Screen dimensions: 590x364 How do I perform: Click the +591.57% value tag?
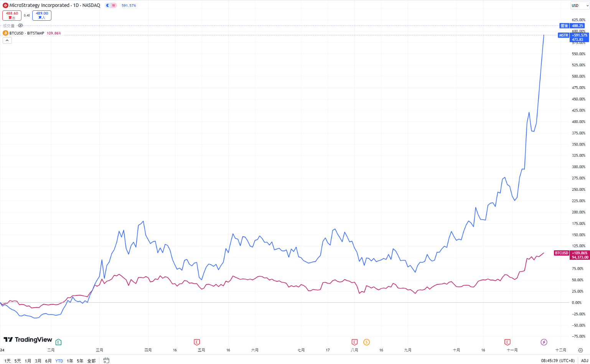580,35
